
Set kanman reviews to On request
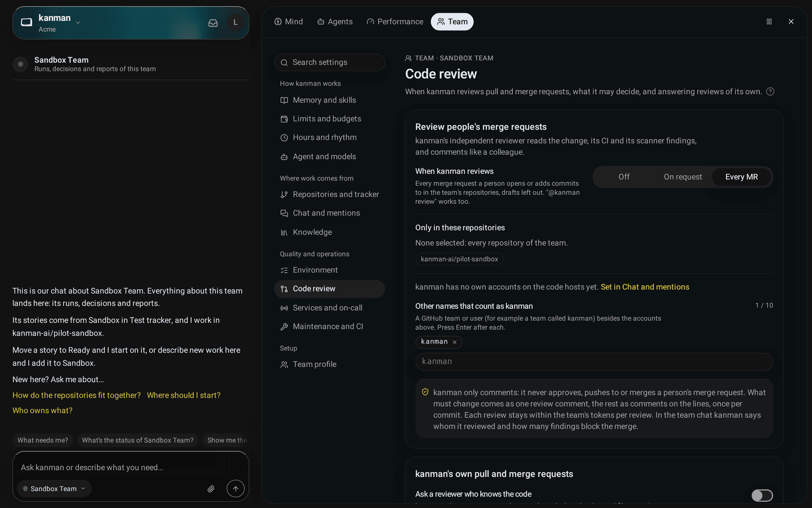[x=683, y=177]
